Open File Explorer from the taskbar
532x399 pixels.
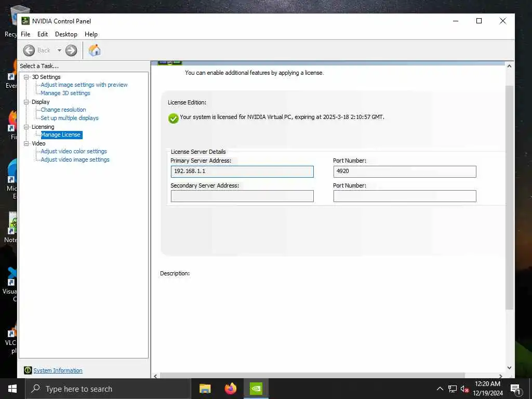(x=205, y=389)
